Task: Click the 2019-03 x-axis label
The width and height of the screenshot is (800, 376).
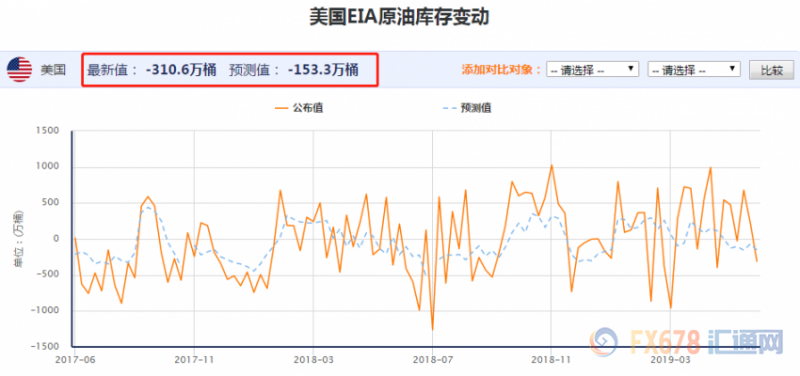Action: (670, 359)
